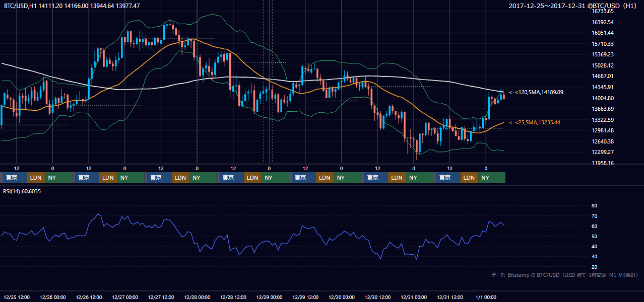Viewport: 644px width, 302px height.
Task: Click RSI scale level 30
Action: (594, 257)
